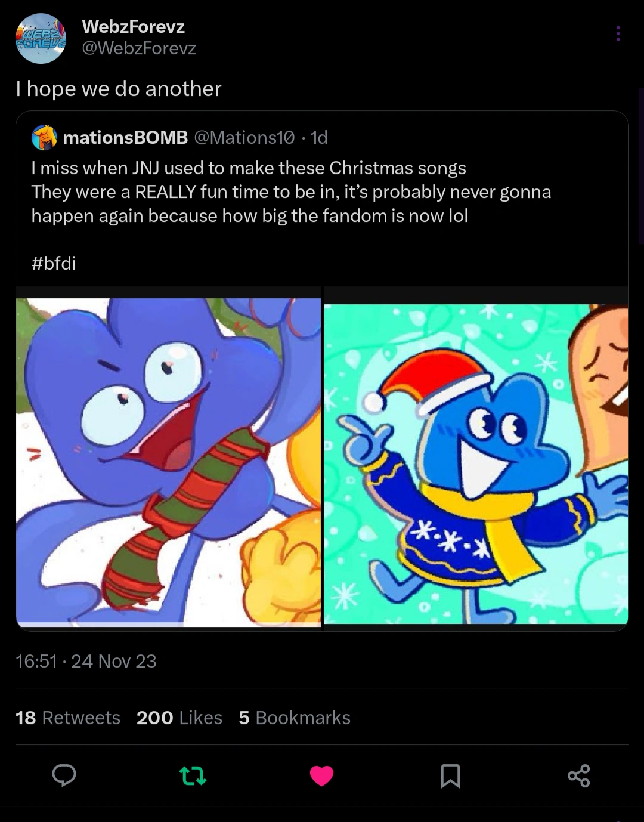Toggle the green retweet icon
This screenshot has height=822, width=644.
click(193, 775)
